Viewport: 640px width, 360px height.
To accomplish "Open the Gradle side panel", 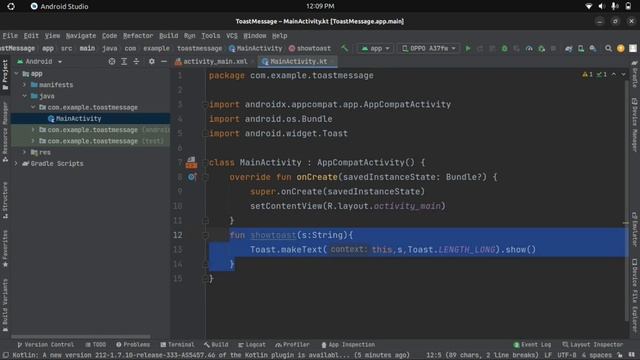I will [635, 74].
